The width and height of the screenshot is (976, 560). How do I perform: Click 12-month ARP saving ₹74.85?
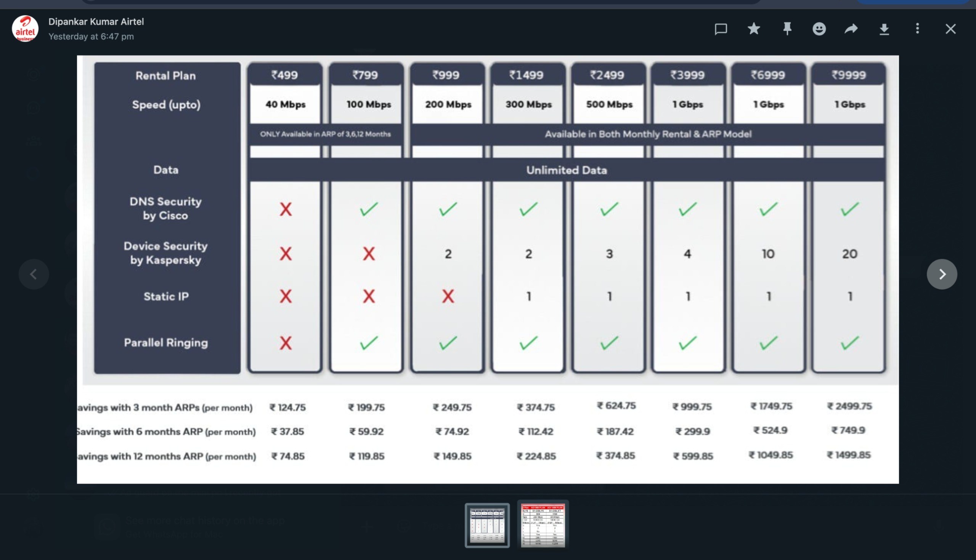click(x=288, y=456)
